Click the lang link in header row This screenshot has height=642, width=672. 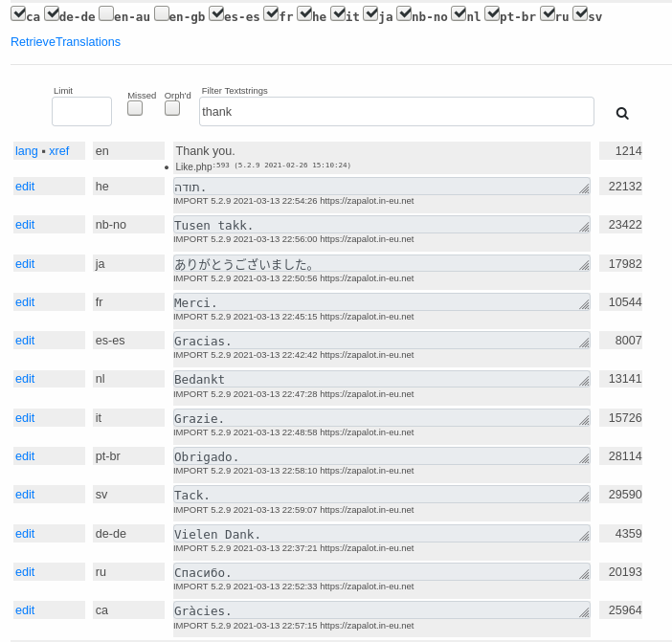click(26, 151)
